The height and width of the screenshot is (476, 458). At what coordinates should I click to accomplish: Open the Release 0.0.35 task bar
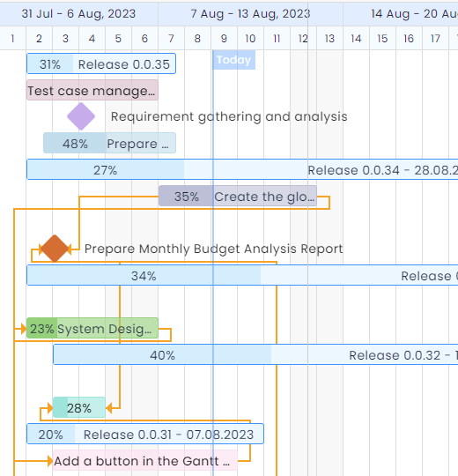click(101, 63)
